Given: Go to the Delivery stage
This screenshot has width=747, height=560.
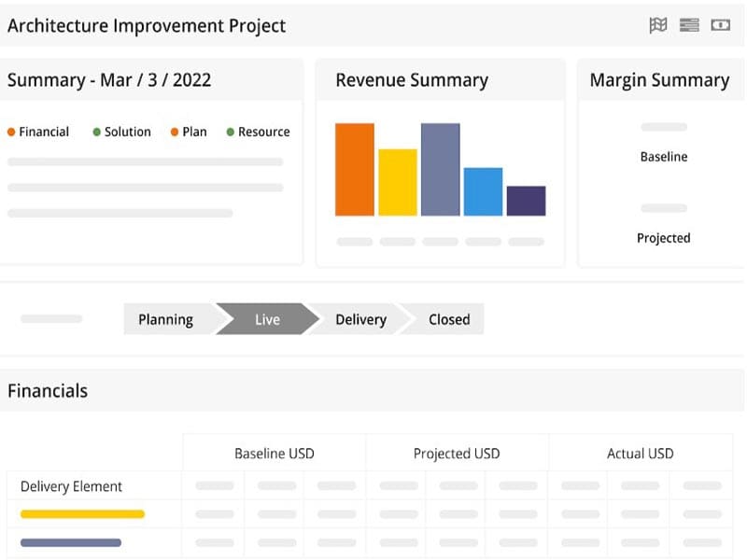Looking at the screenshot, I should 360,319.
